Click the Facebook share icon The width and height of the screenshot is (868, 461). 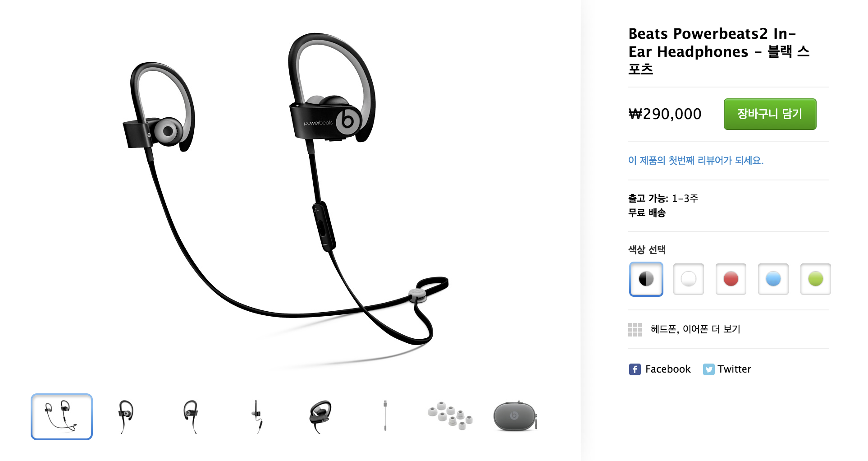635,369
